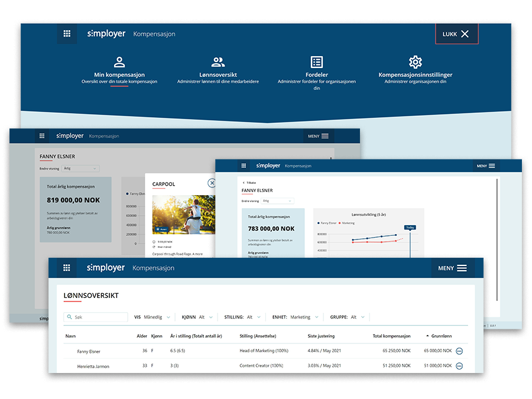Viewport: 532px width, 399px height.
Task: Sort by the Grunnlønn column header
Action: coord(439,336)
